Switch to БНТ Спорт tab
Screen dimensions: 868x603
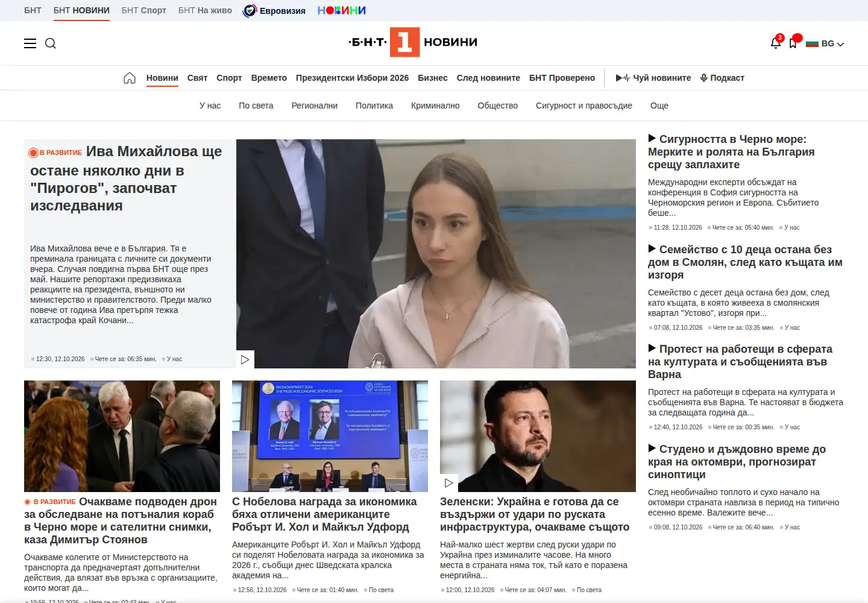(143, 10)
